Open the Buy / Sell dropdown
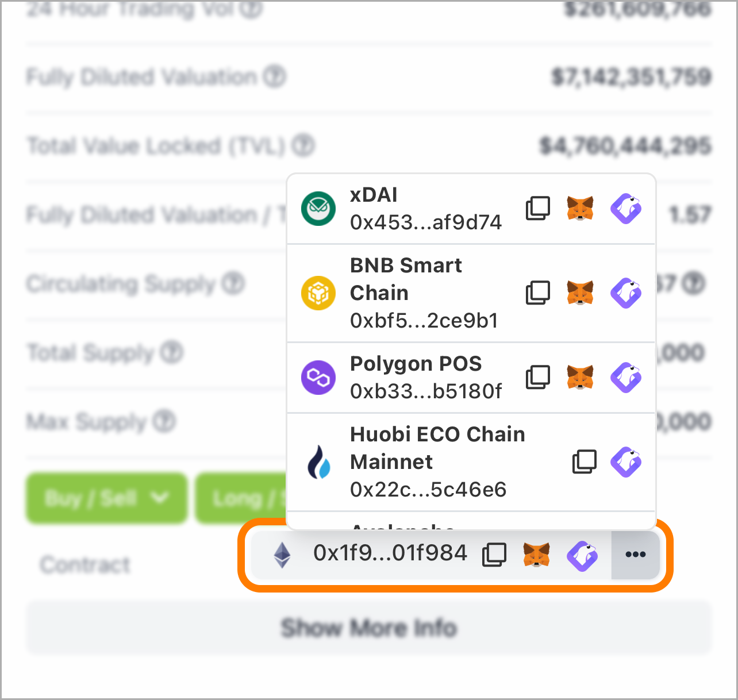Viewport: 738px width, 700px height. [x=106, y=498]
